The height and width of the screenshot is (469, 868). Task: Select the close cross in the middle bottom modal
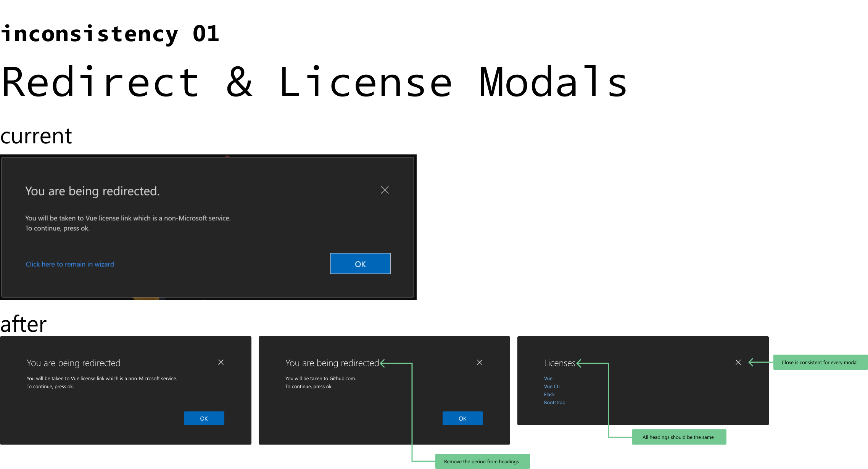click(x=480, y=362)
